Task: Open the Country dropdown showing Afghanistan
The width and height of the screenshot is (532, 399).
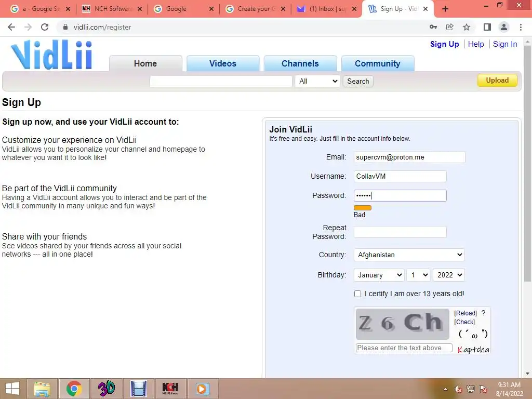Action: pos(409,255)
